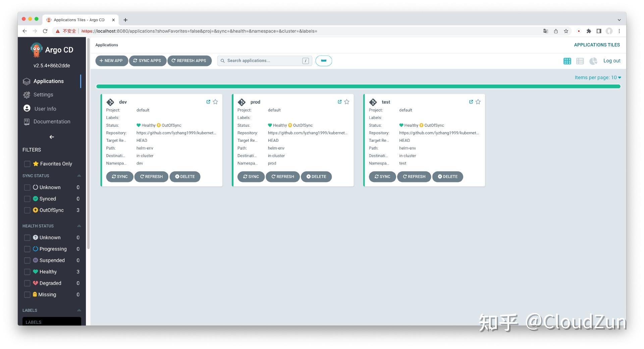Favorite the test application with the star

[478, 102]
